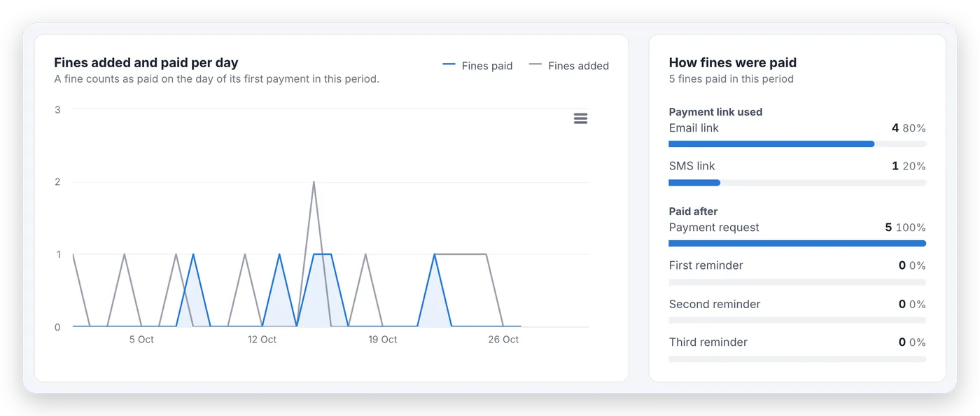Select the 5 Oct axis label
The image size is (980, 416).
coord(141,340)
